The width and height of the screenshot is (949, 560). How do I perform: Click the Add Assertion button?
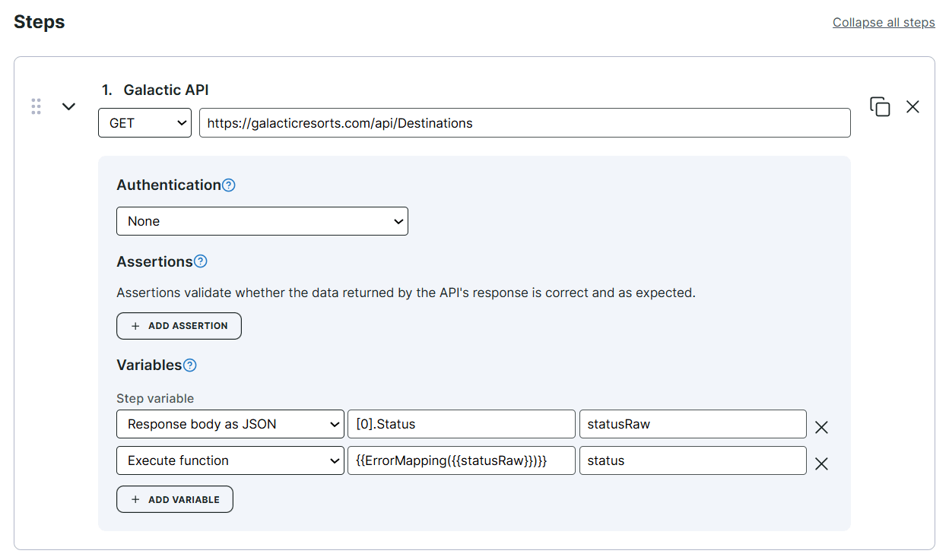tap(179, 326)
